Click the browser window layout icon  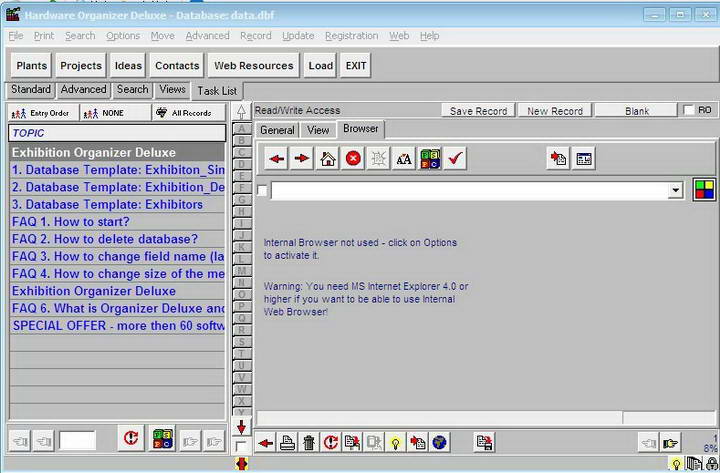tap(584, 159)
